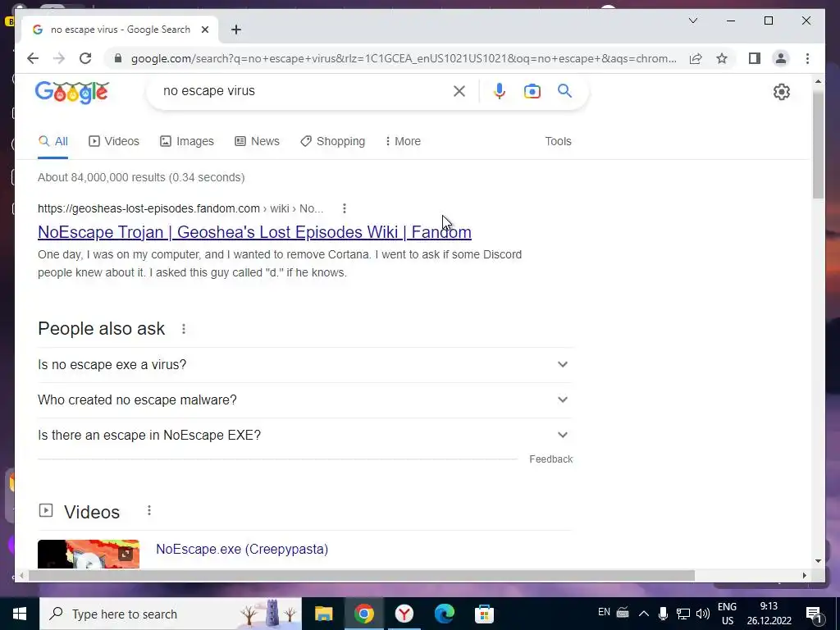The height and width of the screenshot is (630, 840).
Task: Click the Chrome address bar URL
Action: pyautogui.click(x=404, y=58)
